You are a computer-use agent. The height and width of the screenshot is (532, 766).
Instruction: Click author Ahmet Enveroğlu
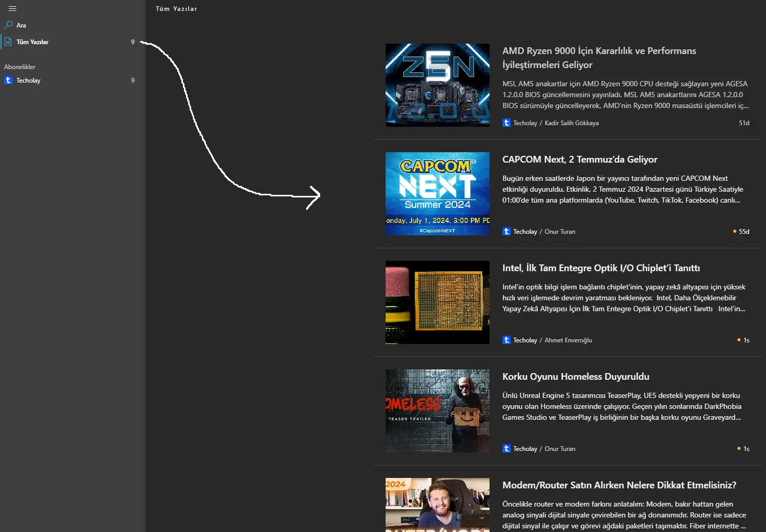pyautogui.click(x=568, y=340)
